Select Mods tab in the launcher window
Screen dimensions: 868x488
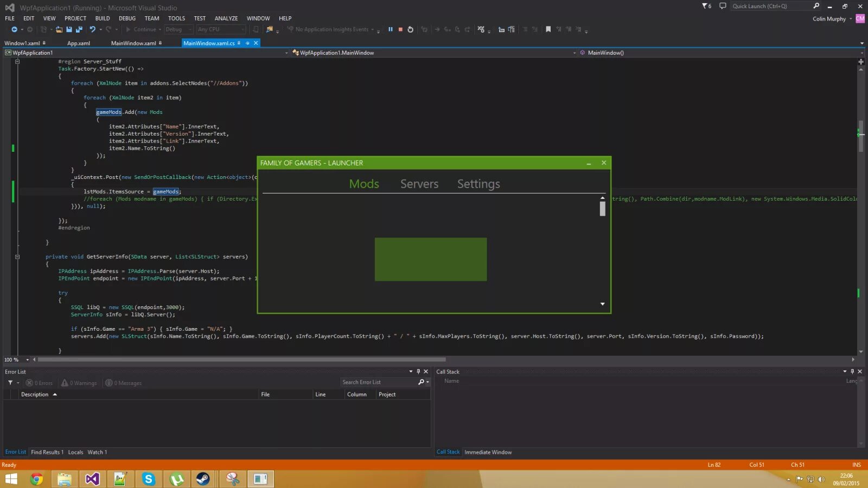[364, 184]
